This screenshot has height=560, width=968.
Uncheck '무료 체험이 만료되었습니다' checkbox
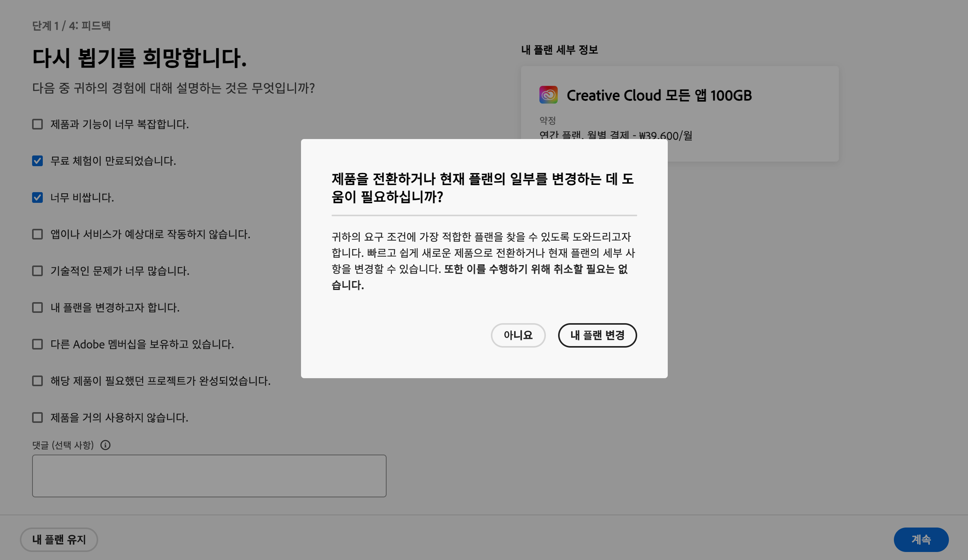[37, 160]
